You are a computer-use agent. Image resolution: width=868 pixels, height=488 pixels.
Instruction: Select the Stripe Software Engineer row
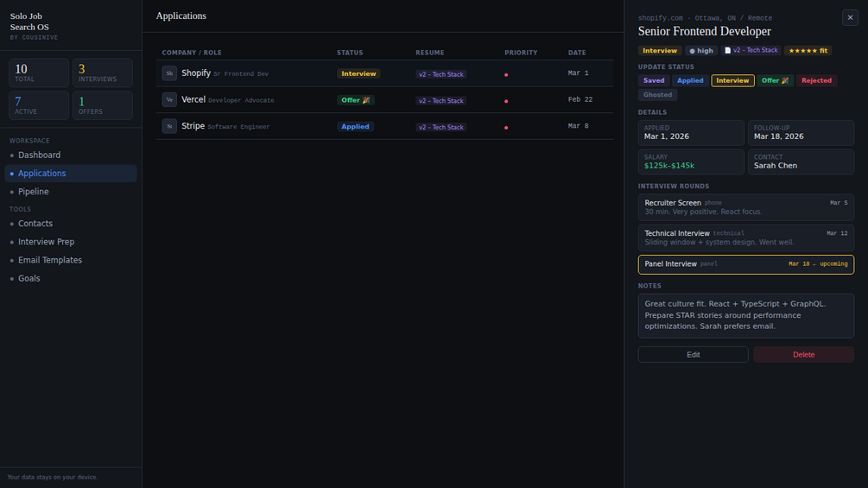[384, 126]
